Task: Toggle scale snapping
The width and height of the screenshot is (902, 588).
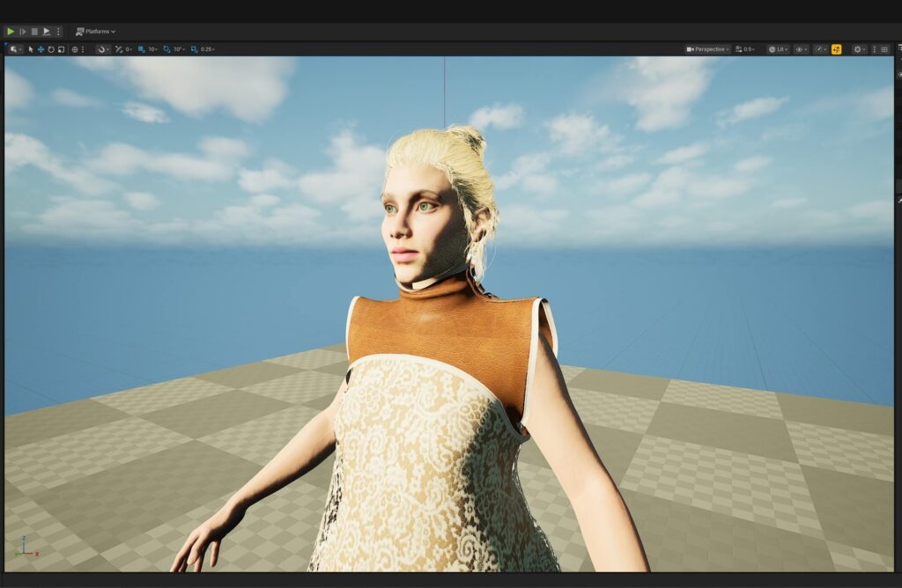Action: [x=191, y=49]
